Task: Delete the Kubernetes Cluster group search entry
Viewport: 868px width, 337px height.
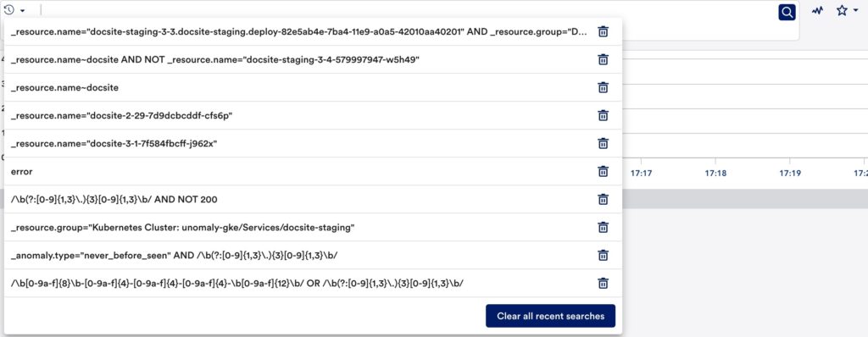Action: 604,227
